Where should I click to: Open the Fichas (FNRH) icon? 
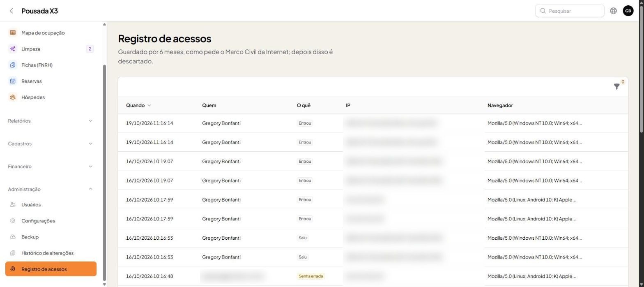13,65
